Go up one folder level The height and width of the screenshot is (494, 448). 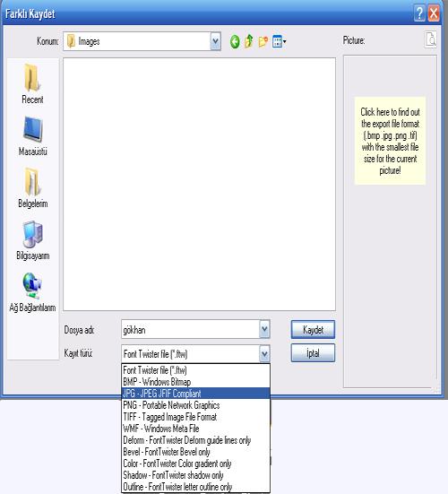coord(249,41)
